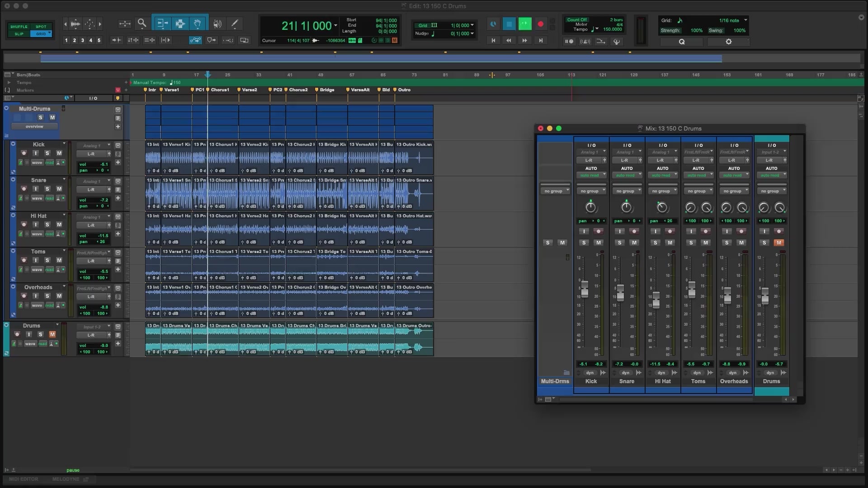Click the Multi-Drums overview button
Viewport: 868px width, 488px height.
[x=34, y=127]
